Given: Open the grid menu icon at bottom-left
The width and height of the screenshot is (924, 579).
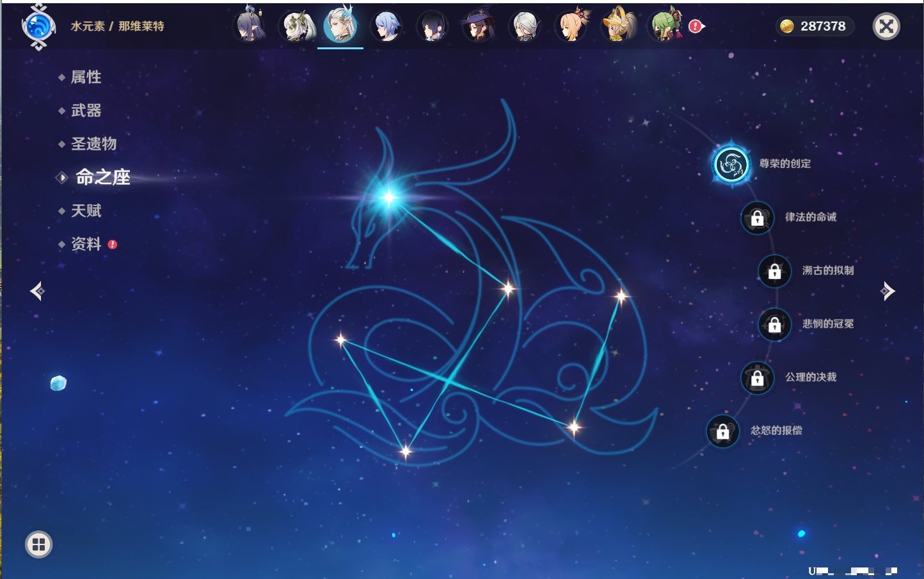Looking at the screenshot, I should click(38, 544).
